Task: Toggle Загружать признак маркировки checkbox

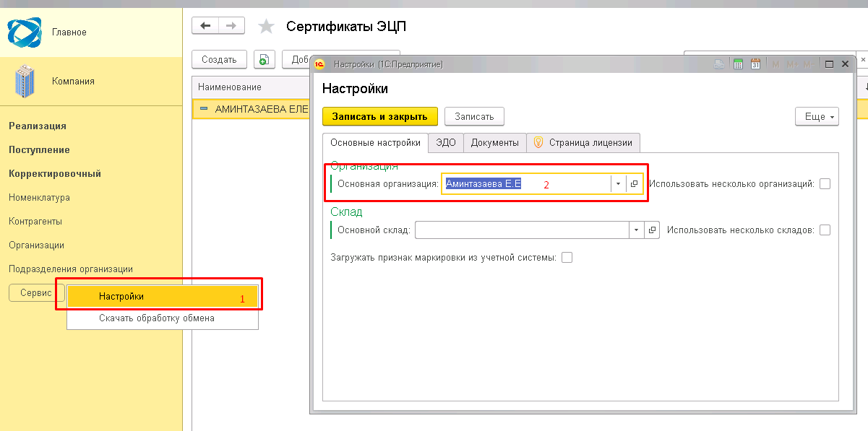Action: [x=567, y=257]
